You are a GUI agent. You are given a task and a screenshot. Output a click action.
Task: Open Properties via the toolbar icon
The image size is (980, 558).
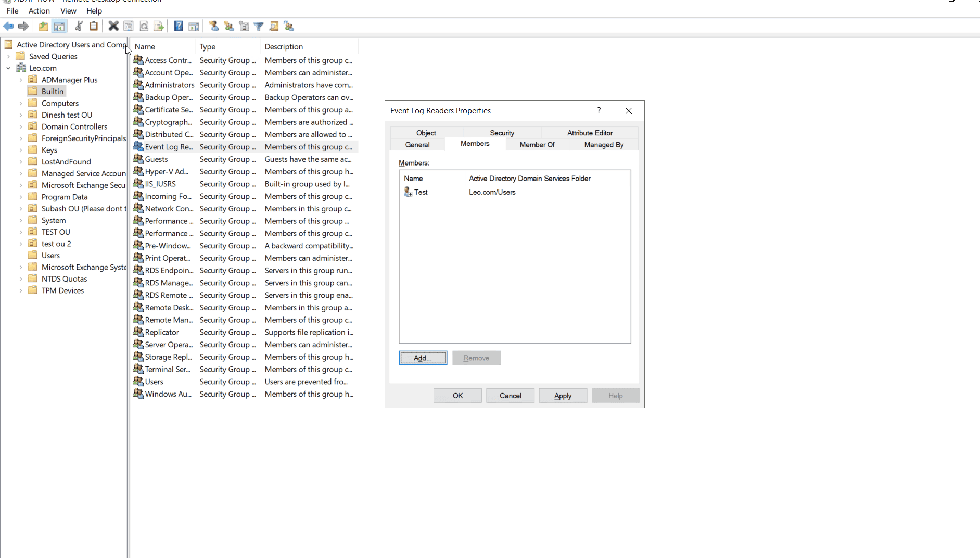129,26
